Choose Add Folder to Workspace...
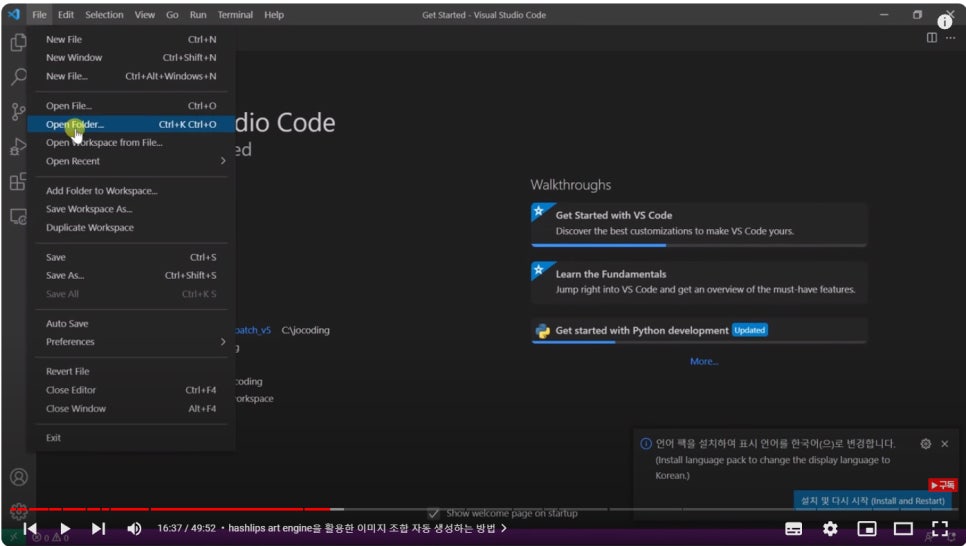Image resolution: width=966 pixels, height=546 pixels. tap(131, 191)
